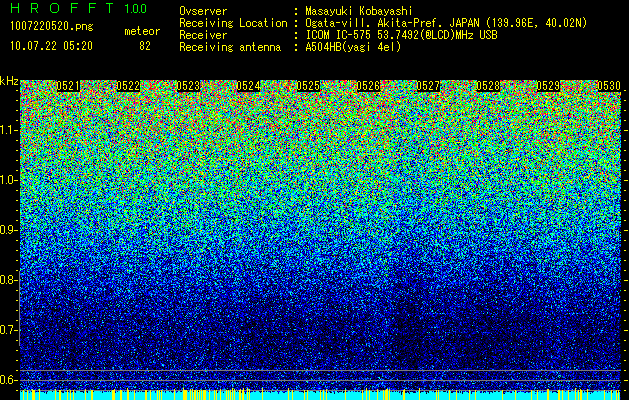Viewport: 629px width, 400px height.
Task: Click the 0.9 kHz axis label
Action: coord(8,230)
